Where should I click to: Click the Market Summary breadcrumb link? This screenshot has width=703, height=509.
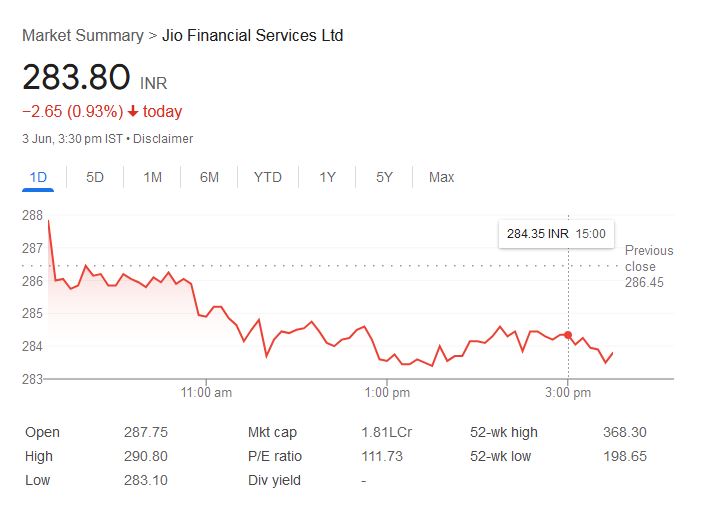click(82, 35)
